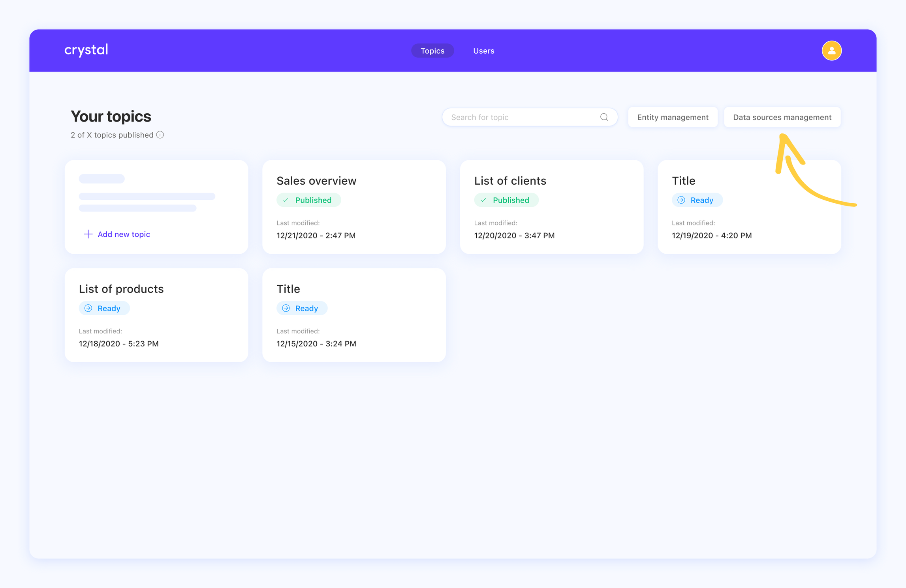Click checkmark icon on List of clients badge

coord(483,200)
